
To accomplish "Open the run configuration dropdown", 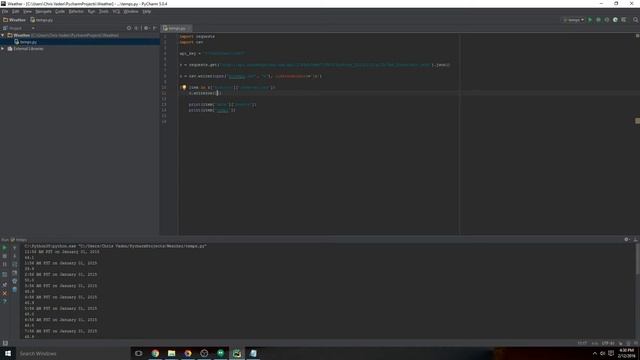I will 573,20.
